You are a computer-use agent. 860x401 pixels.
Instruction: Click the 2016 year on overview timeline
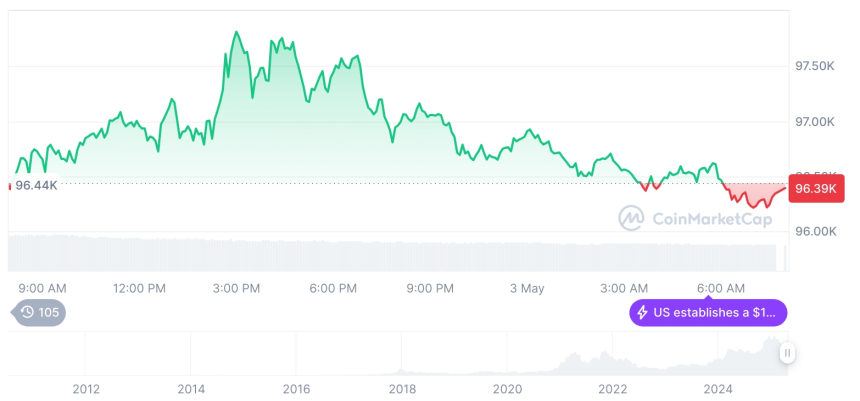tap(296, 388)
